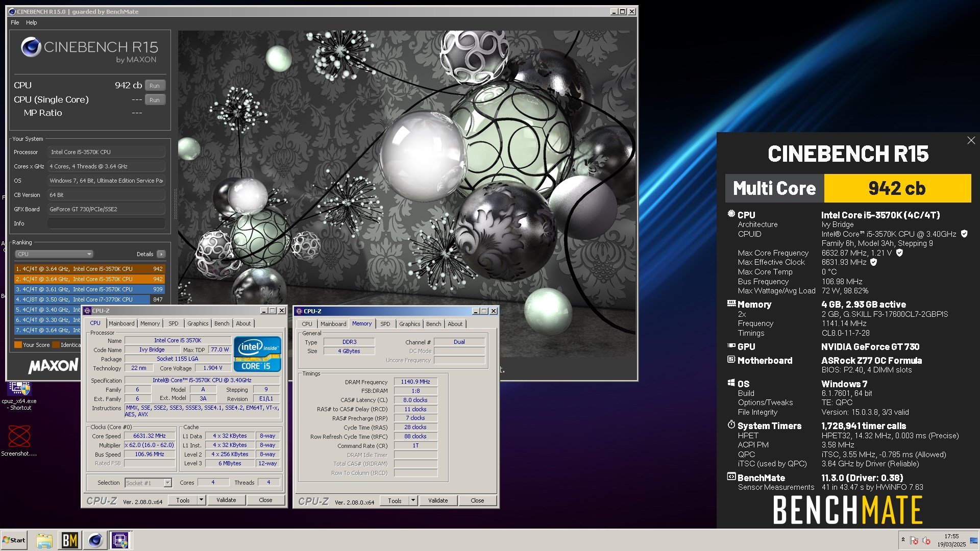Click the empty Info field in Your System
The image size is (980, 551).
106,223
